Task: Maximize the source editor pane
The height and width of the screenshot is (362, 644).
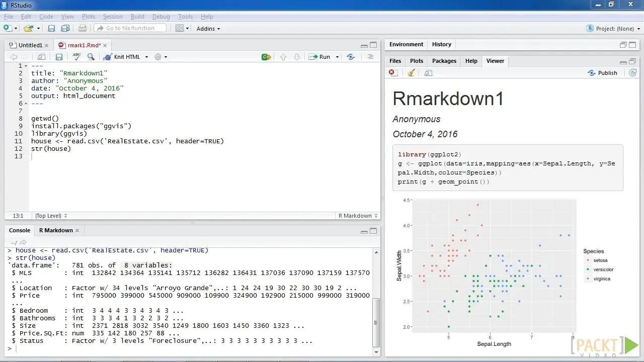Action: pos(373,45)
